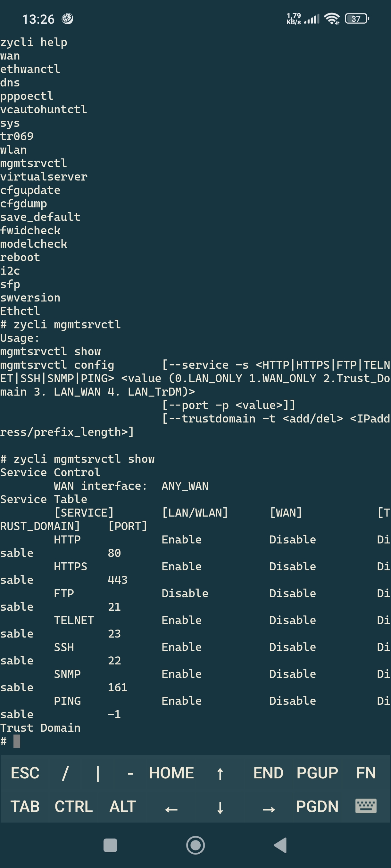
Task: Show the soft keyboard icon
Action: tap(366, 806)
